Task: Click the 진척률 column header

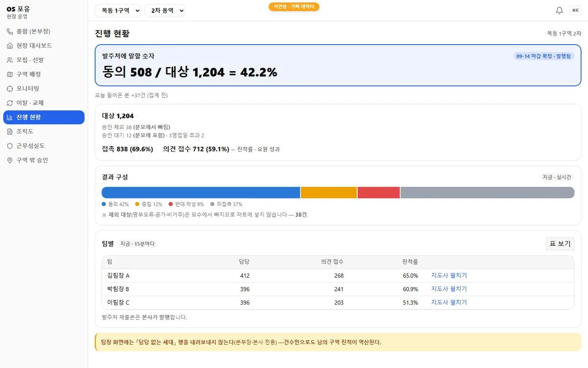Action: point(410,262)
